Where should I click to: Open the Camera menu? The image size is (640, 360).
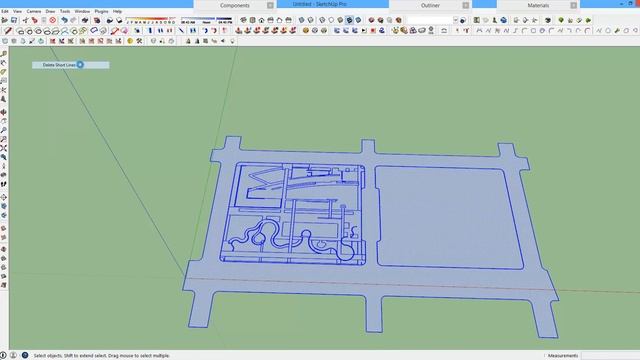(34, 11)
